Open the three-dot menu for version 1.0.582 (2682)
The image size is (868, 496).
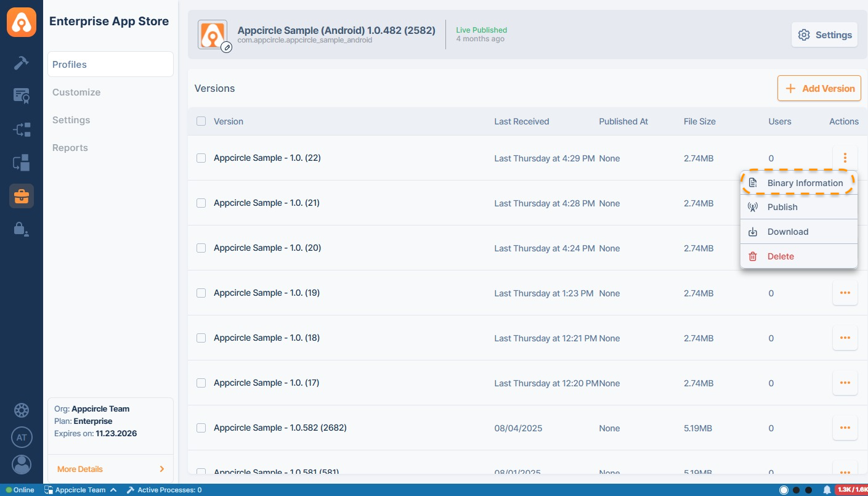click(x=845, y=428)
